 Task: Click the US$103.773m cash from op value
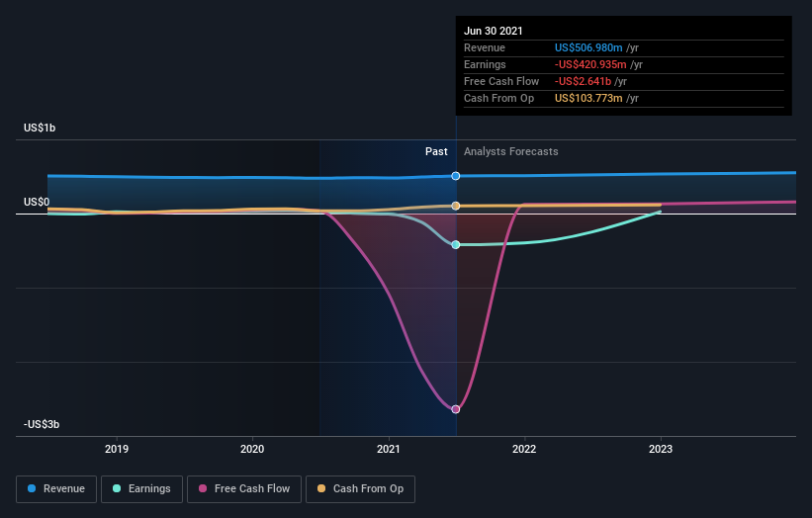click(588, 98)
